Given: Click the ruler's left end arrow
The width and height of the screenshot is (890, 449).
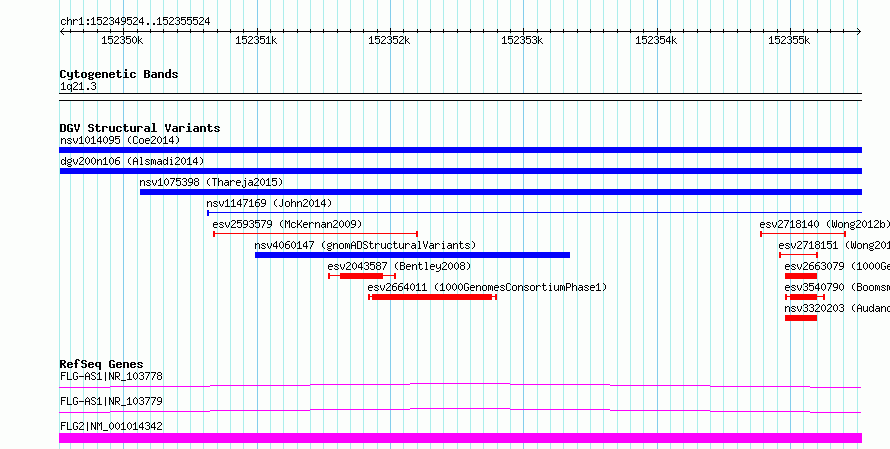Looking at the screenshot, I should (62, 32).
